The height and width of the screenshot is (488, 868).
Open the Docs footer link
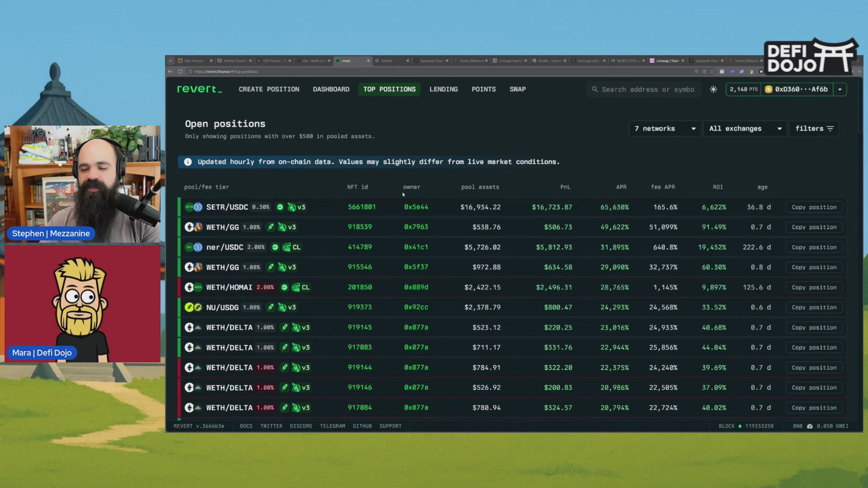(246, 426)
